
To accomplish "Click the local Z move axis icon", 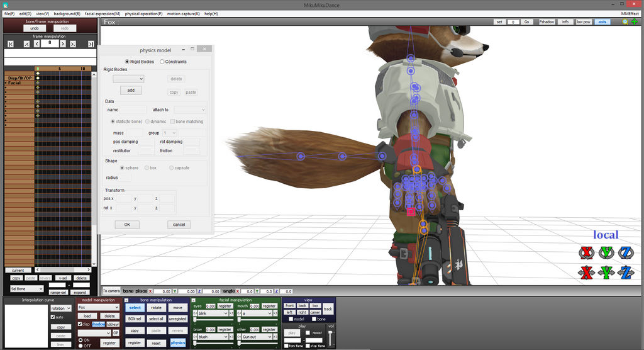I will pyautogui.click(x=626, y=273).
